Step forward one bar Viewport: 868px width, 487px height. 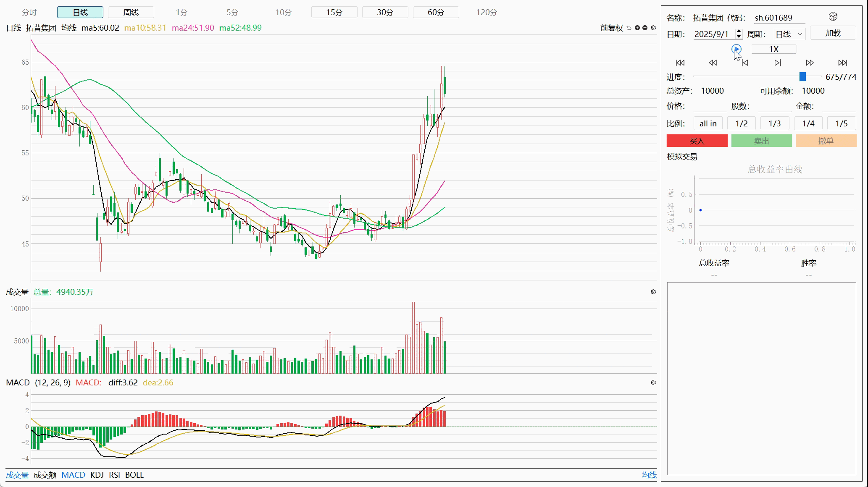[x=777, y=63]
